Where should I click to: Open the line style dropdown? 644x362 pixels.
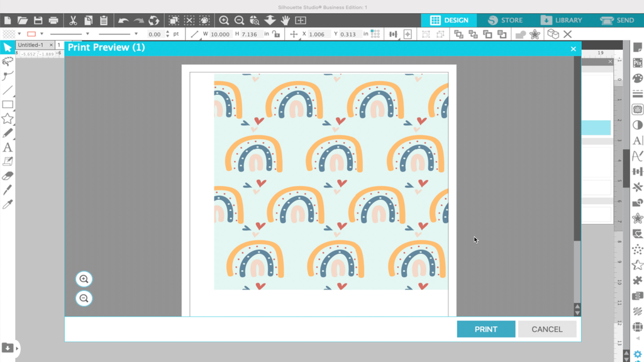pos(87,34)
